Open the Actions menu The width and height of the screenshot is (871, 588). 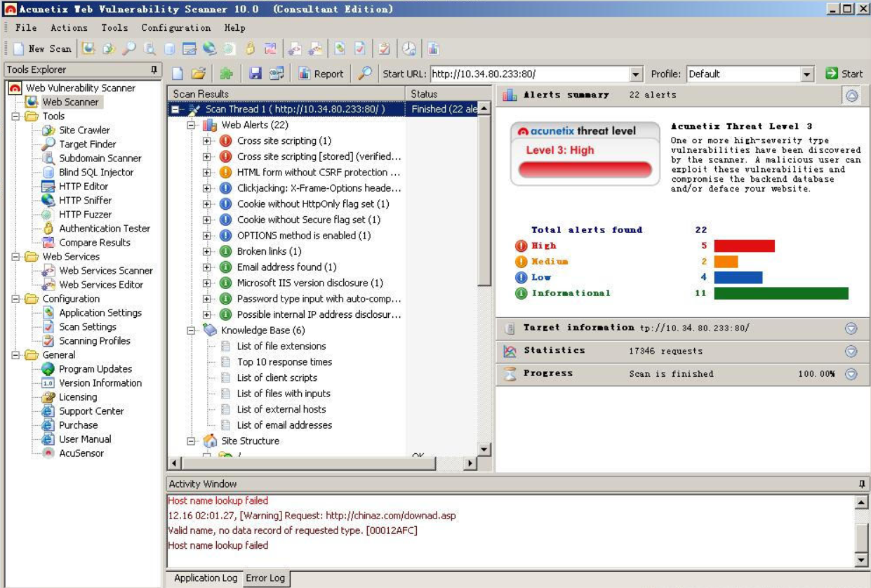pos(69,27)
